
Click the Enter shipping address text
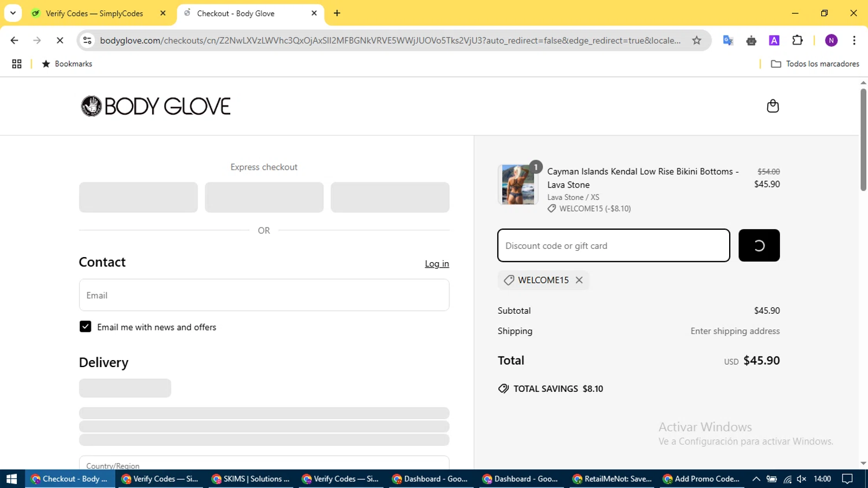pyautogui.click(x=735, y=331)
